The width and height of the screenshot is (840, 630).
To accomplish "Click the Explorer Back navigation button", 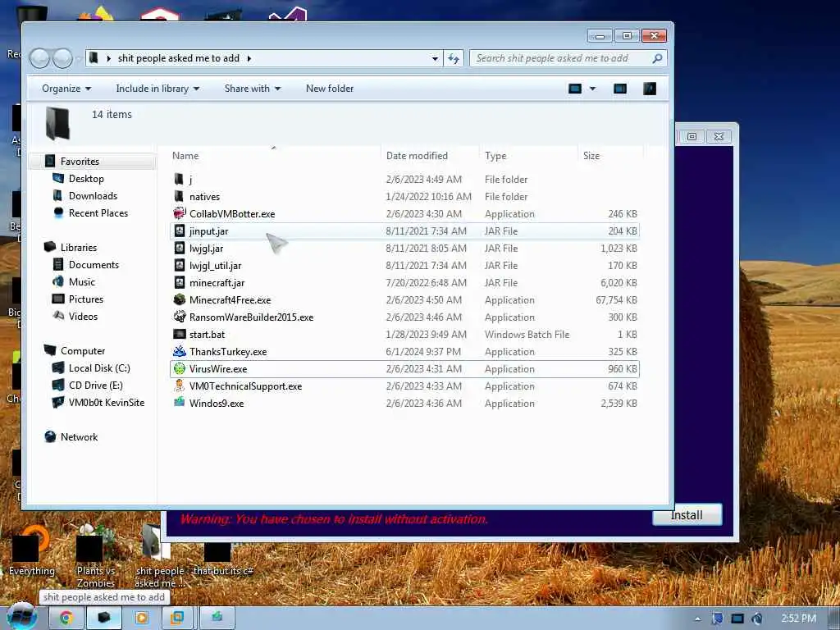I will tap(39, 58).
